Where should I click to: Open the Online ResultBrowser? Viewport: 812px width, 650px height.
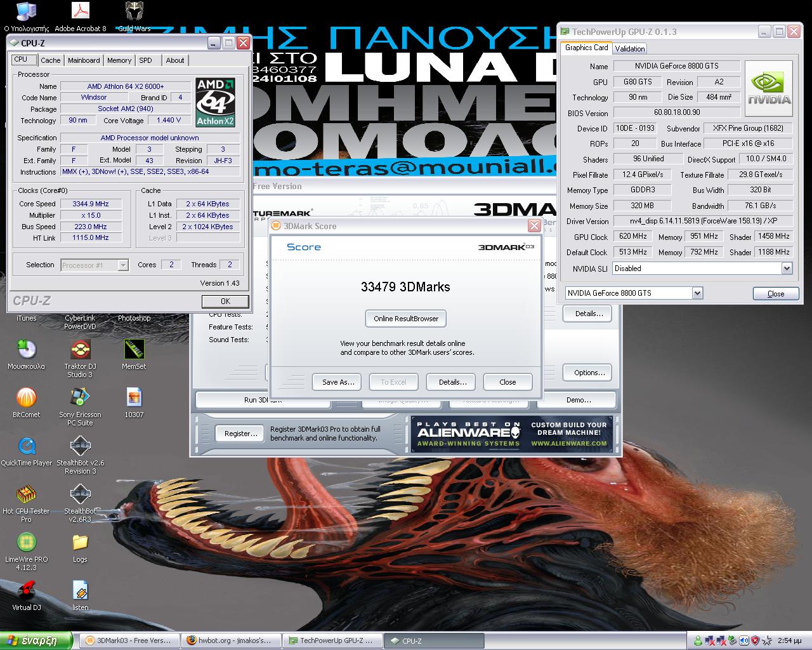pyautogui.click(x=406, y=319)
